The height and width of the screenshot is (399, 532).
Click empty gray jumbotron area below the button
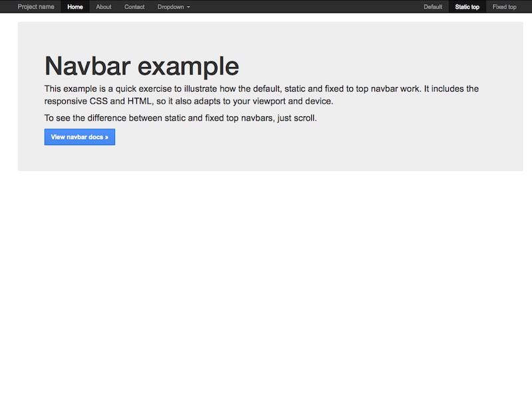click(x=266, y=158)
